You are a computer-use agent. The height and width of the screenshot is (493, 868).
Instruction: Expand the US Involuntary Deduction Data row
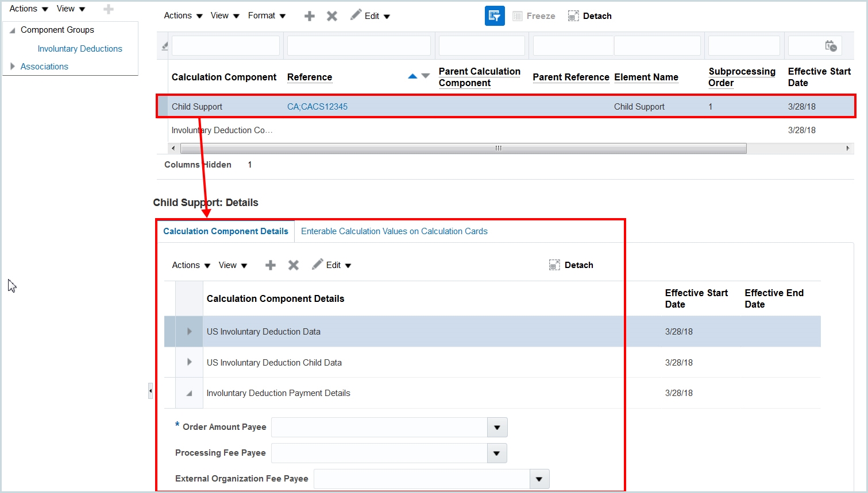click(189, 332)
